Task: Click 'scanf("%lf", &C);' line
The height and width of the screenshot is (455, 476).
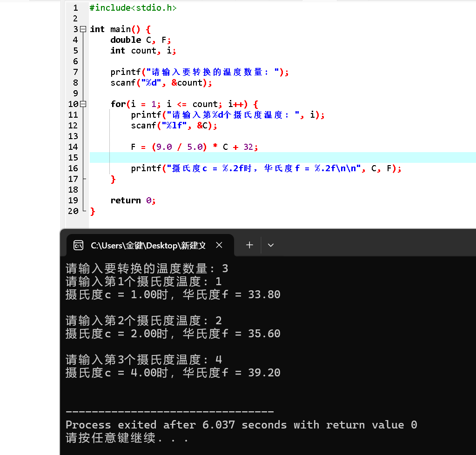Action: click(174, 125)
